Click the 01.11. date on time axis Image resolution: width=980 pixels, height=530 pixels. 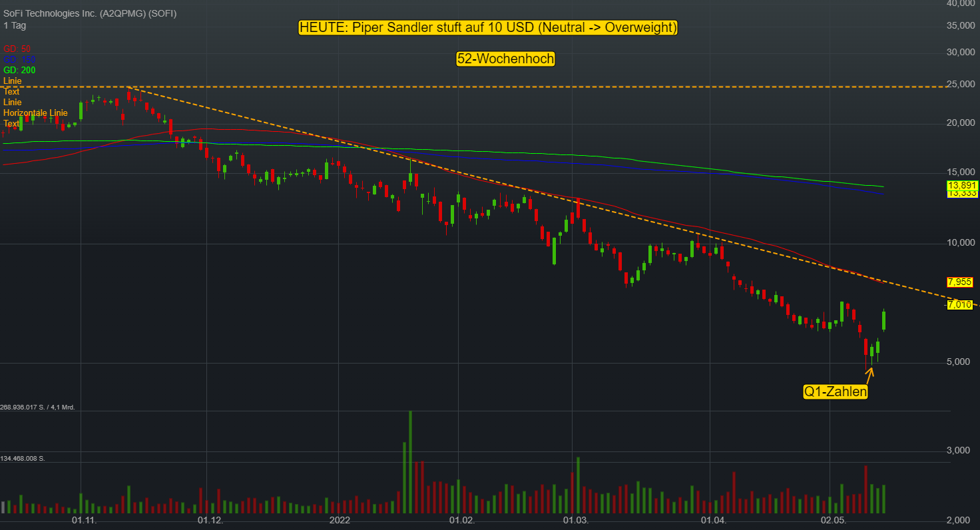click(85, 519)
